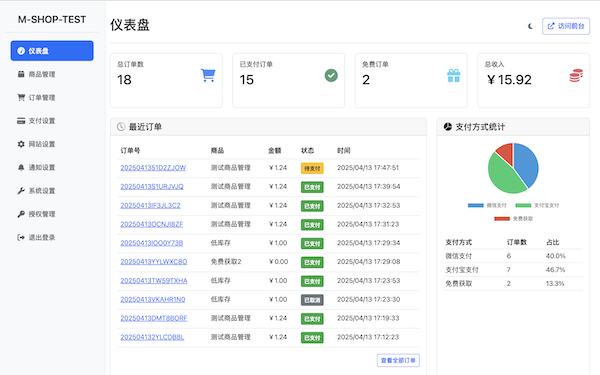The height and width of the screenshot is (375, 600).
Task: Toggle dark mode moon icon
Action: (530, 26)
